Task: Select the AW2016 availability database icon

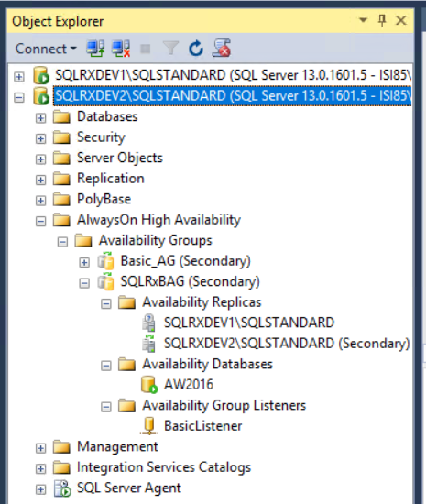Action: point(149,385)
